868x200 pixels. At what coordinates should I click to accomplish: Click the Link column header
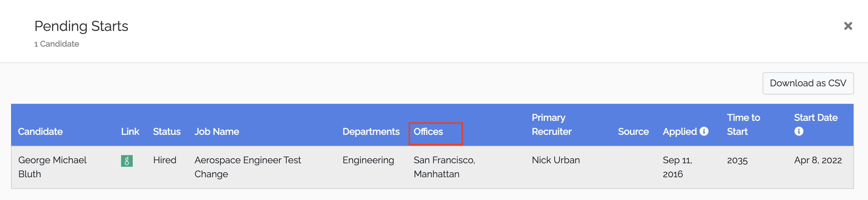pos(130,131)
